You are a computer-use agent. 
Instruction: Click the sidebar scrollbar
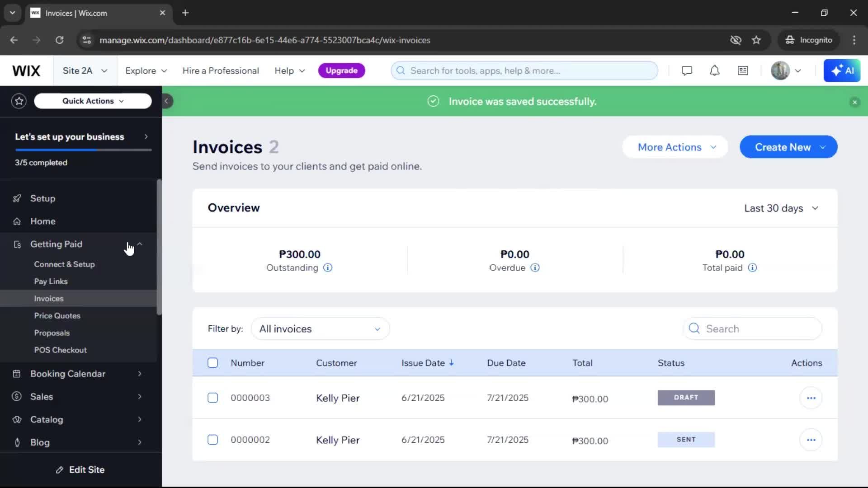click(159, 248)
